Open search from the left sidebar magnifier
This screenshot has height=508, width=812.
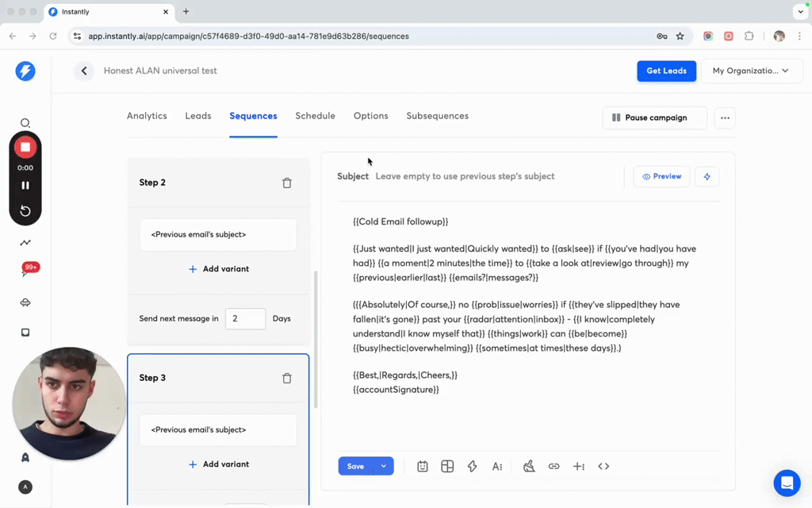coord(25,123)
